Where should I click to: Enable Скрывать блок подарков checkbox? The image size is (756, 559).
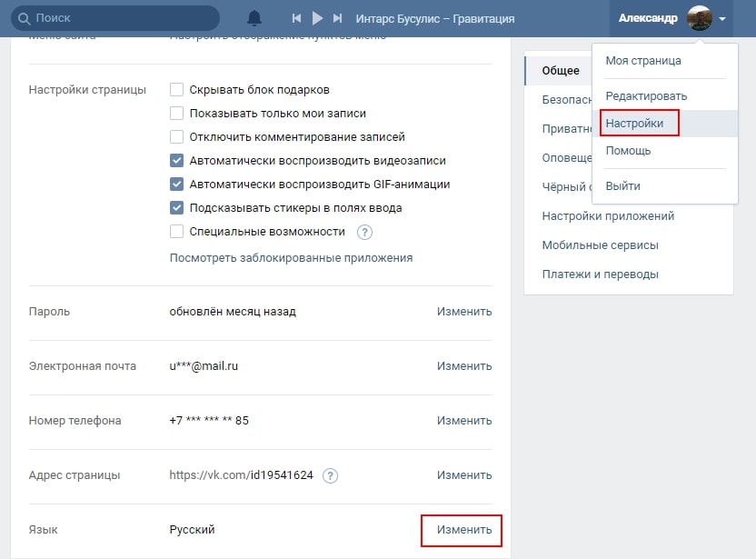click(177, 90)
